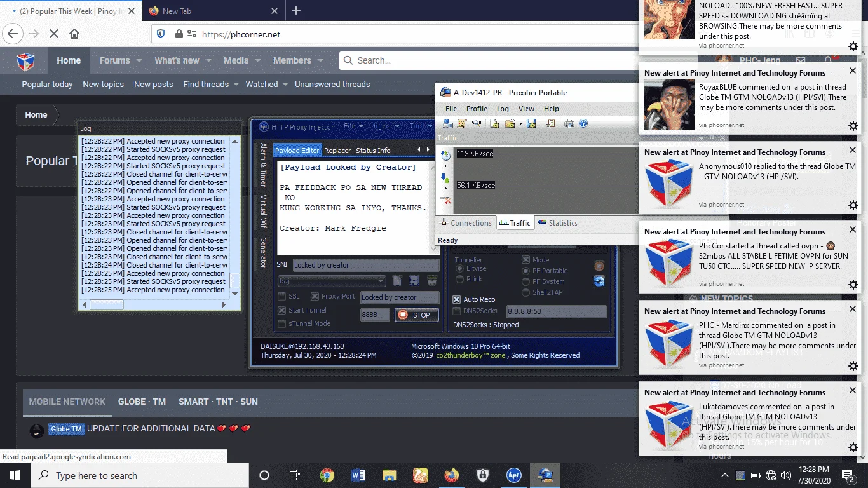
Task: Click the save profile floppy icon in Proxifier
Action: (x=531, y=124)
